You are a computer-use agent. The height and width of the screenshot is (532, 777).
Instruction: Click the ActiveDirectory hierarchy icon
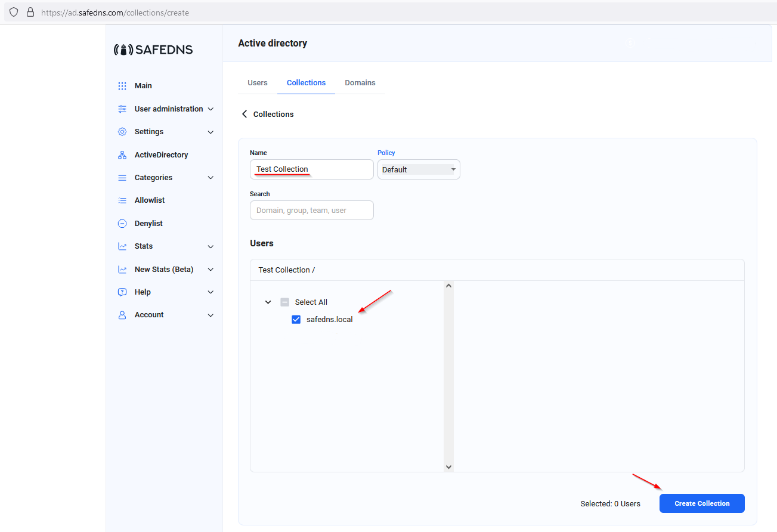coord(122,155)
